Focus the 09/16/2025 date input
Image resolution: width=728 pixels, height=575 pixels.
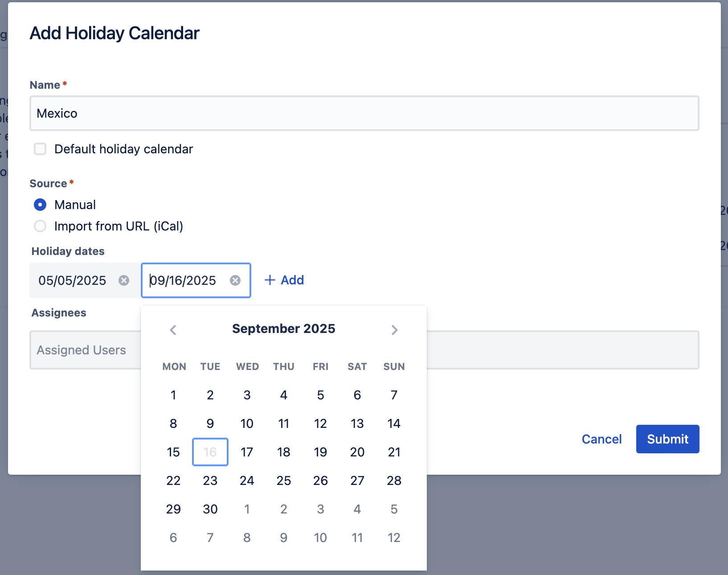pyautogui.click(x=187, y=280)
